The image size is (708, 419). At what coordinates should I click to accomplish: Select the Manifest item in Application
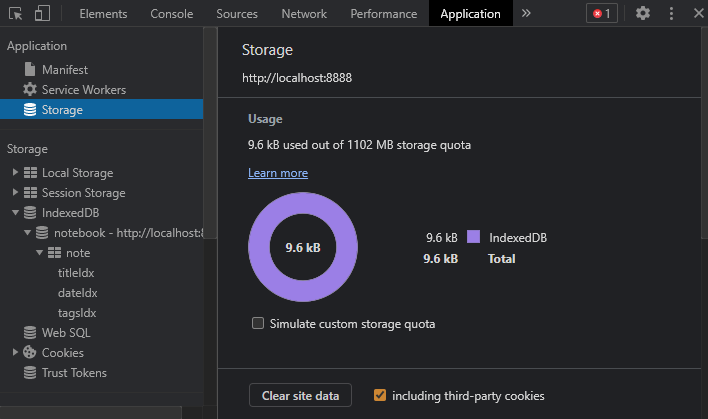point(64,70)
